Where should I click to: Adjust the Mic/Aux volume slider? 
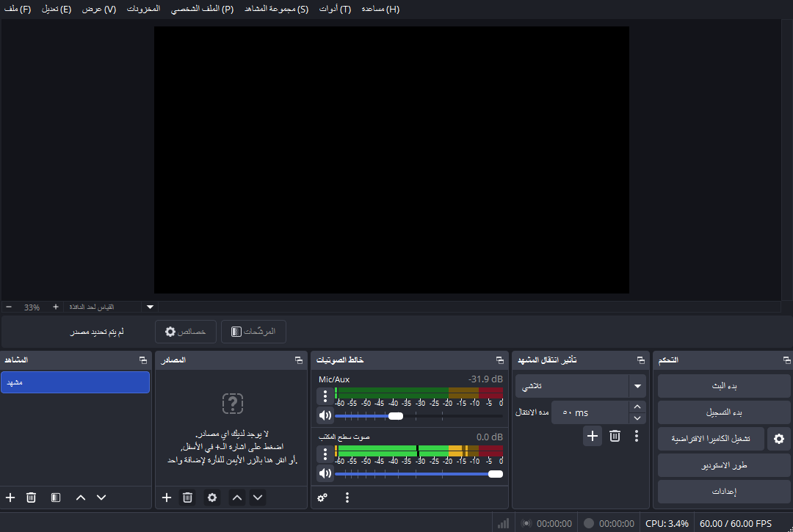coord(396,415)
